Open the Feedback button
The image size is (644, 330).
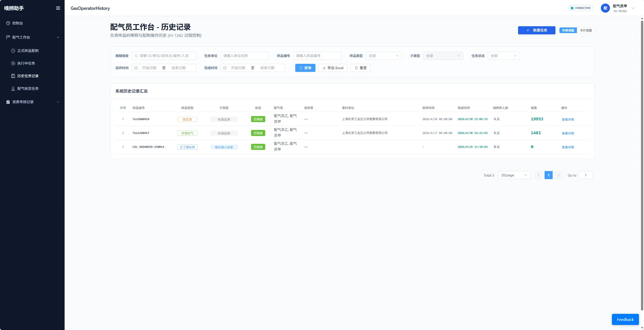click(x=625, y=319)
